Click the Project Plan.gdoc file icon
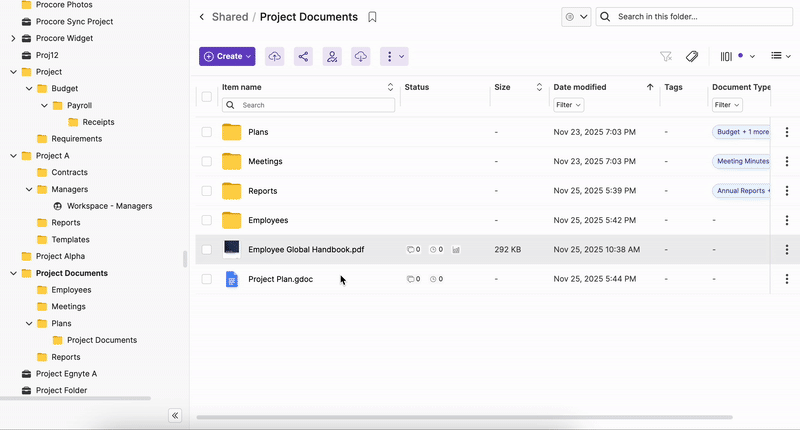 pos(232,279)
